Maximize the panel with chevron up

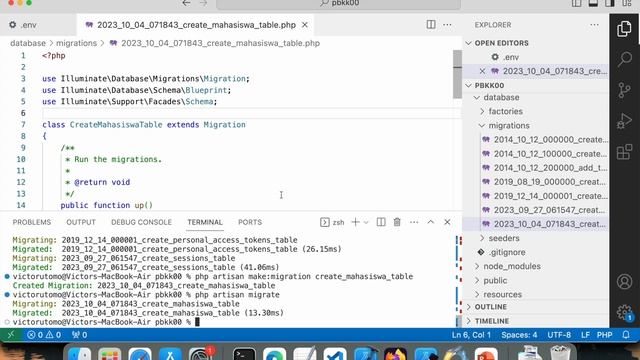431,222
